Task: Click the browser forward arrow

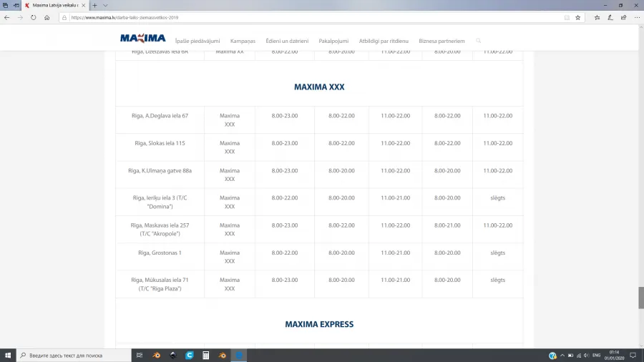Action: click(20, 18)
